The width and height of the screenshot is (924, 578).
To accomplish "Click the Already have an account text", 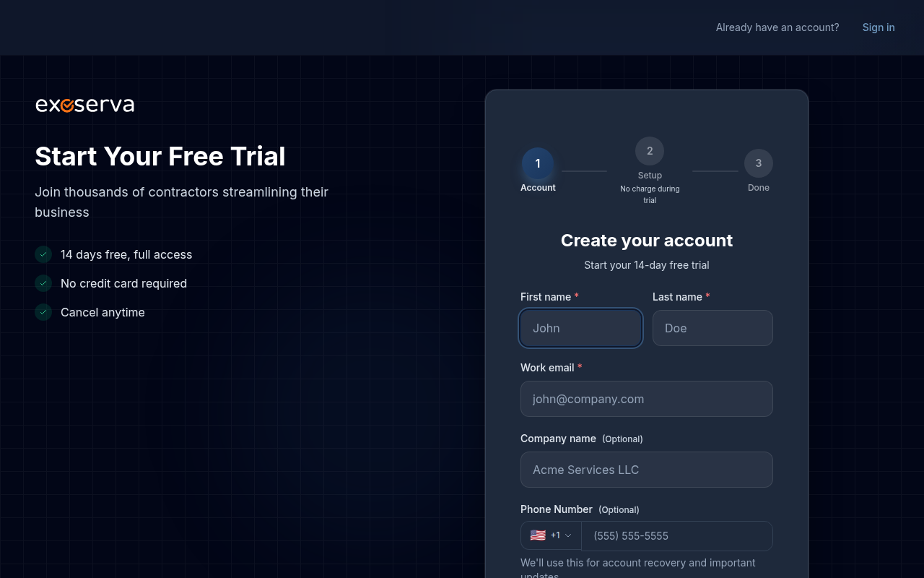I will [x=777, y=27].
